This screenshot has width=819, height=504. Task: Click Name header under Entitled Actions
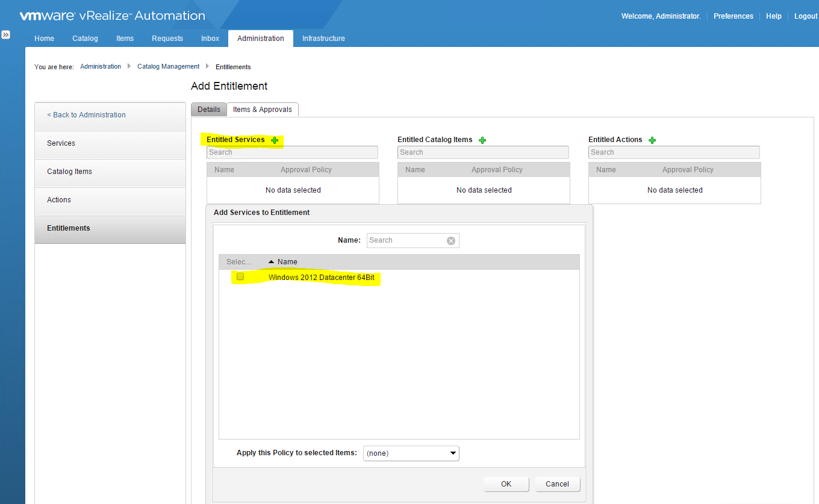pyautogui.click(x=606, y=170)
